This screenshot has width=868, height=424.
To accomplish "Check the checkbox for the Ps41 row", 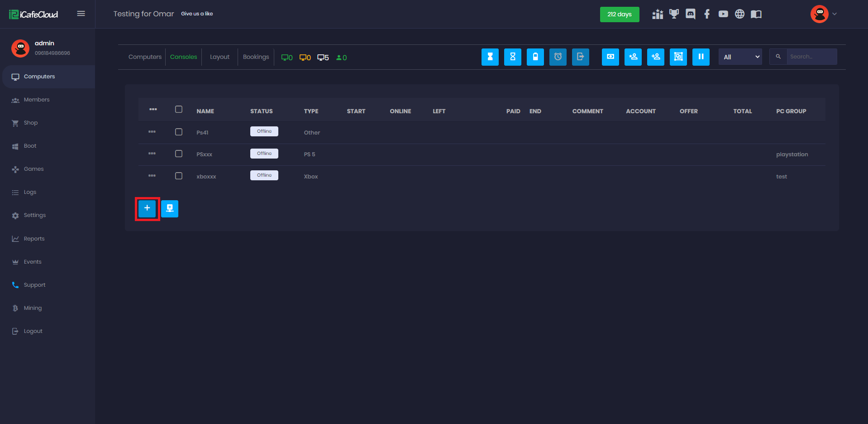I will pyautogui.click(x=179, y=132).
